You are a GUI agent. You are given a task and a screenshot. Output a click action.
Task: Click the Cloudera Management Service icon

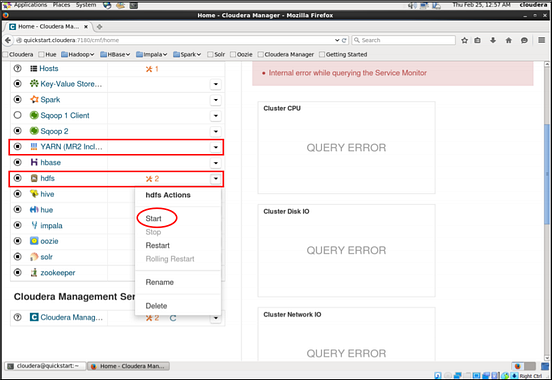pos(34,317)
